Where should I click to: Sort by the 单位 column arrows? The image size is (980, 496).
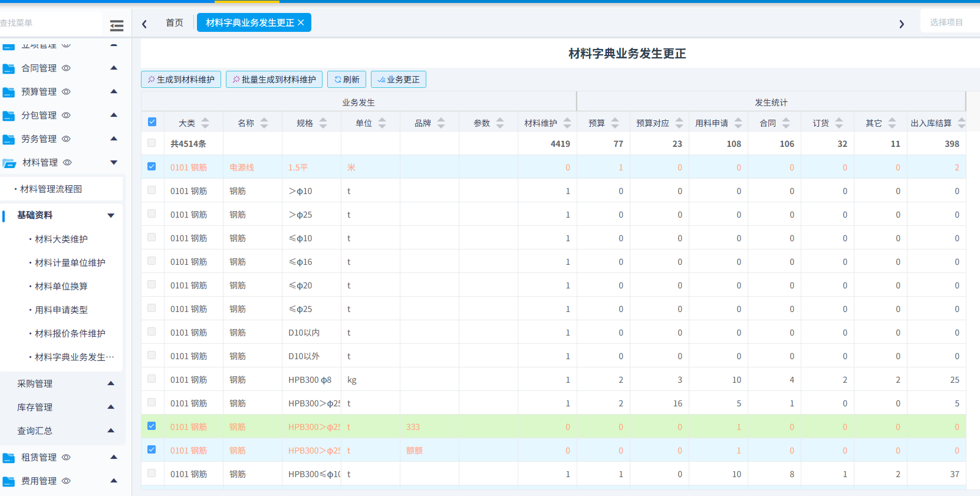pyautogui.click(x=382, y=123)
